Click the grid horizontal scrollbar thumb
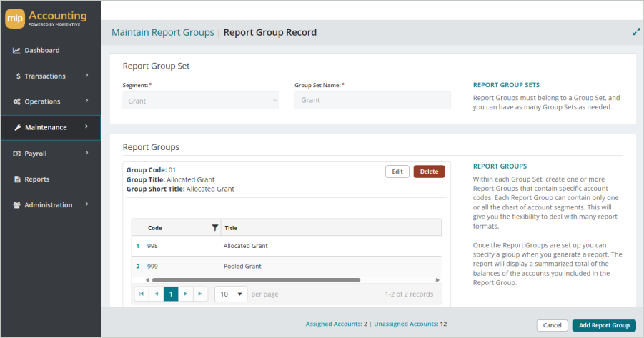Image resolution: width=644 pixels, height=338 pixels. click(257, 280)
